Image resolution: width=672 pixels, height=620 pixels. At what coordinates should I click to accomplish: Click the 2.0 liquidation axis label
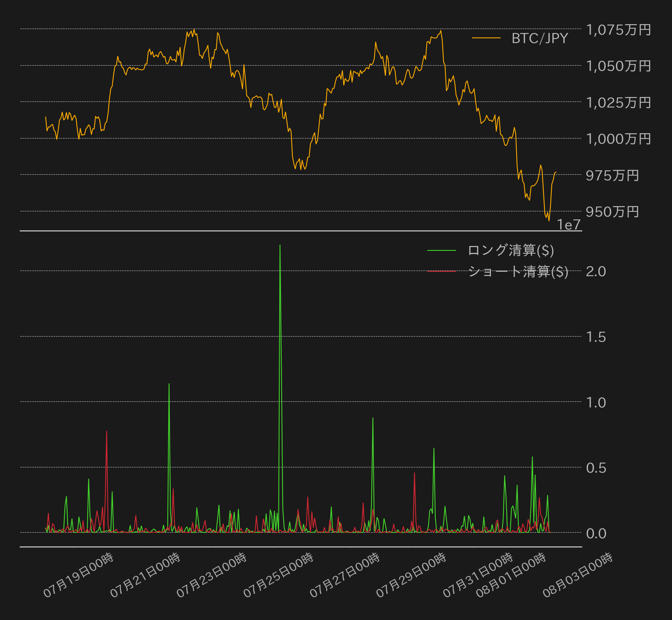(x=596, y=271)
